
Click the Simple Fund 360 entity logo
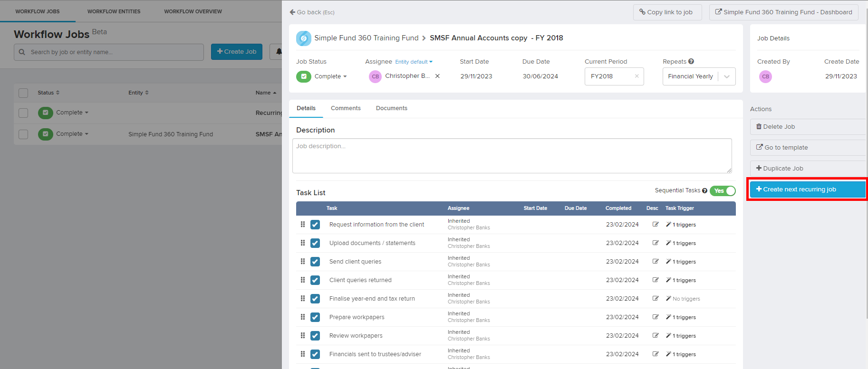point(304,38)
